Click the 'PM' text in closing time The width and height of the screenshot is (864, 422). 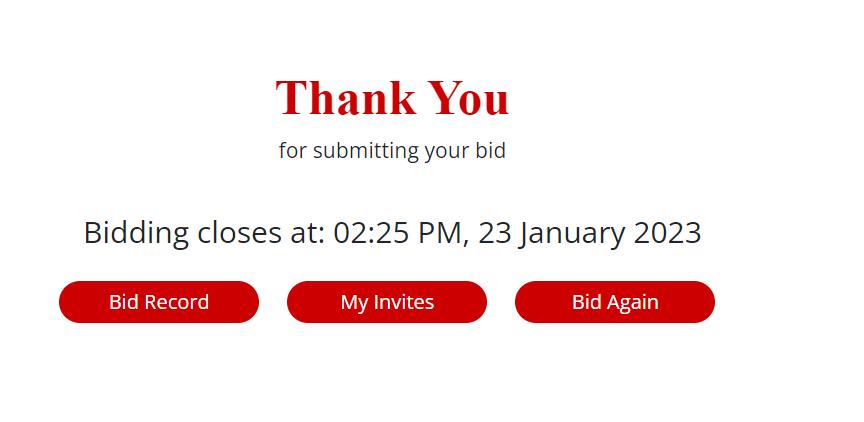click(x=438, y=233)
